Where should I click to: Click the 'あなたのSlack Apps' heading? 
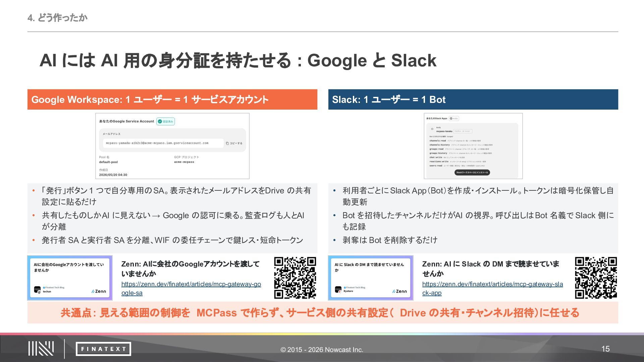point(437,118)
